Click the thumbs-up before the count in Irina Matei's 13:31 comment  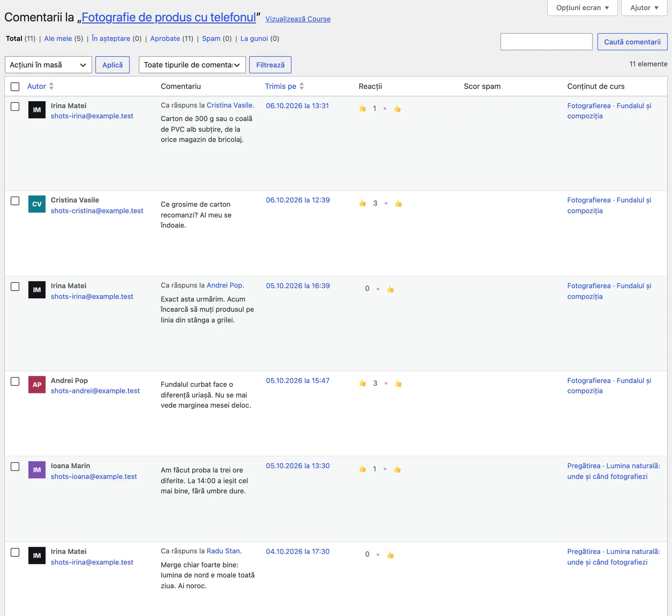(362, 108)
